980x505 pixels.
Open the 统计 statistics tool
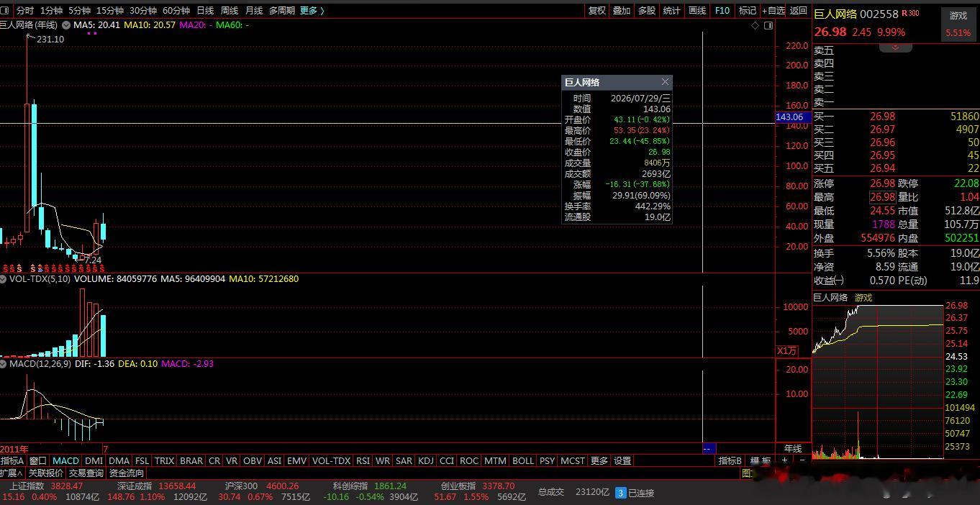(x=671, y=10)
